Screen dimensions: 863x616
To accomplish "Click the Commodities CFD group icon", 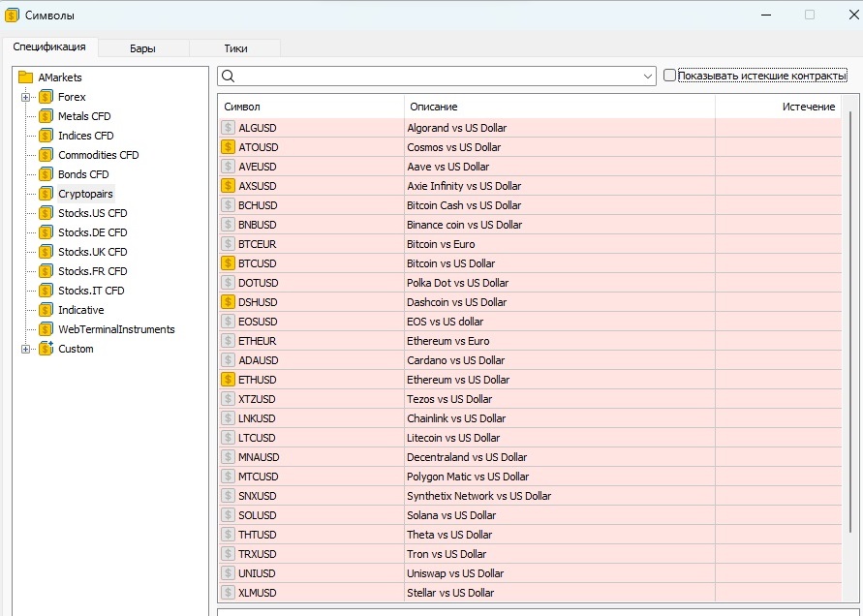I will click(x=46, y=155).
